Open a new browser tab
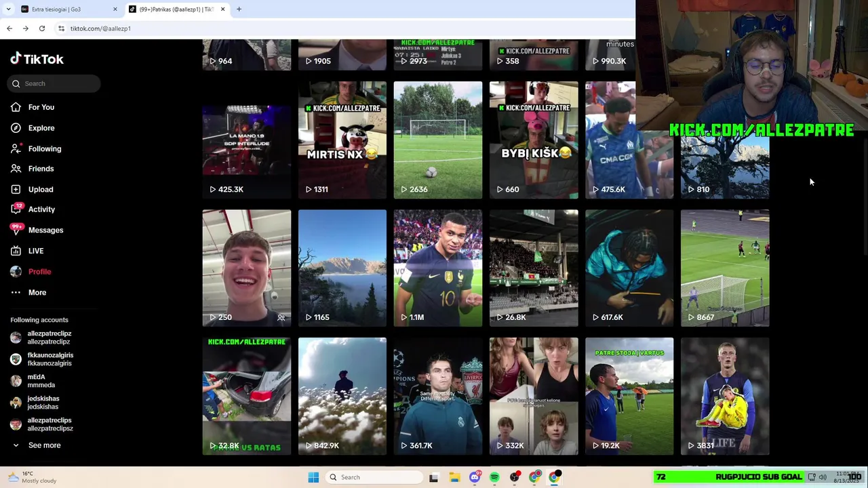This screenshot has width=868, height=488. coord(239,9)
